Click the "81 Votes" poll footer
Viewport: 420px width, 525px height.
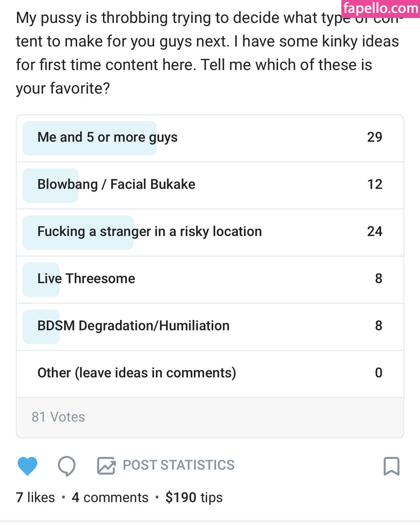58,417
